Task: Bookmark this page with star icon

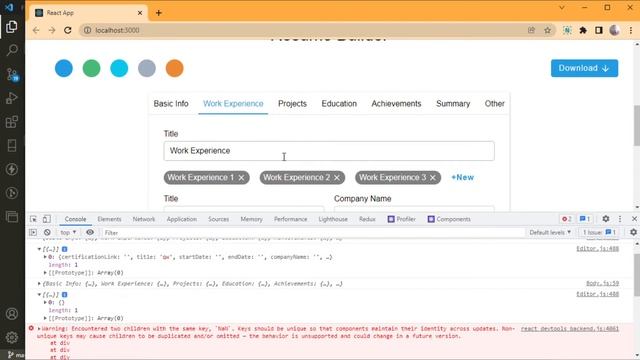Action: click(x=547, y=30)
